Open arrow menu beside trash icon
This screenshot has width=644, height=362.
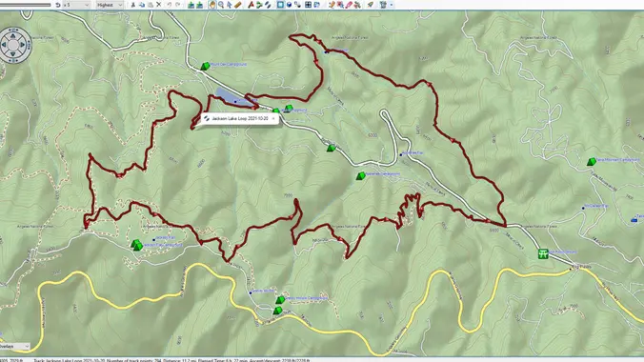coord(392,5)
